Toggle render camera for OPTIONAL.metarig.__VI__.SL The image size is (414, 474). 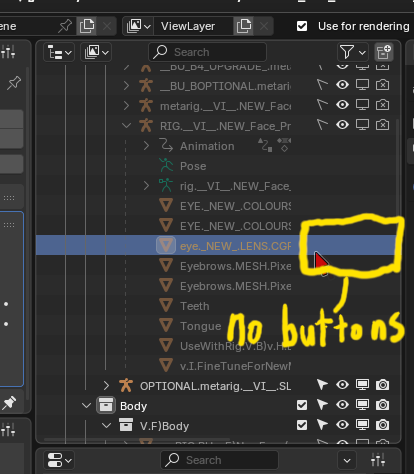[382, 385]
